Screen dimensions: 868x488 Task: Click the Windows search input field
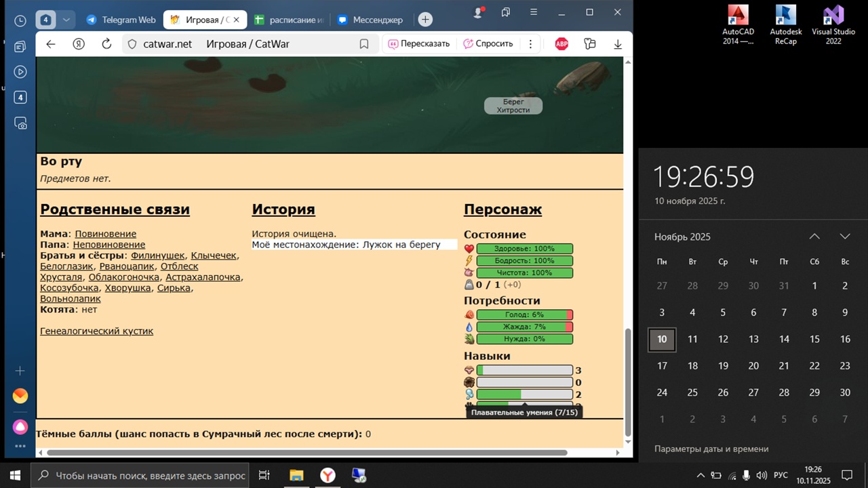pyautogui.click(x=149, y=476)
